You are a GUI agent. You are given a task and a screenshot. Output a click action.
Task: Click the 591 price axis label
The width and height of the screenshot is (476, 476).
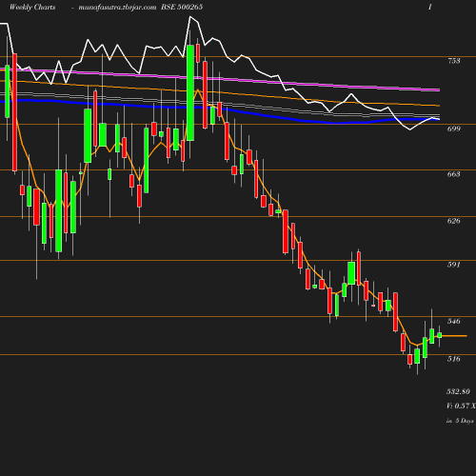tap(454, 265)
